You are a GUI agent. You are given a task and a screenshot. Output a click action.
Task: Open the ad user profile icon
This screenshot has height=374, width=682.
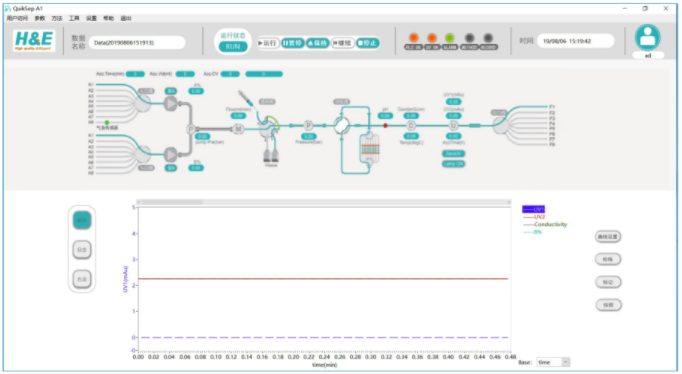648,37
